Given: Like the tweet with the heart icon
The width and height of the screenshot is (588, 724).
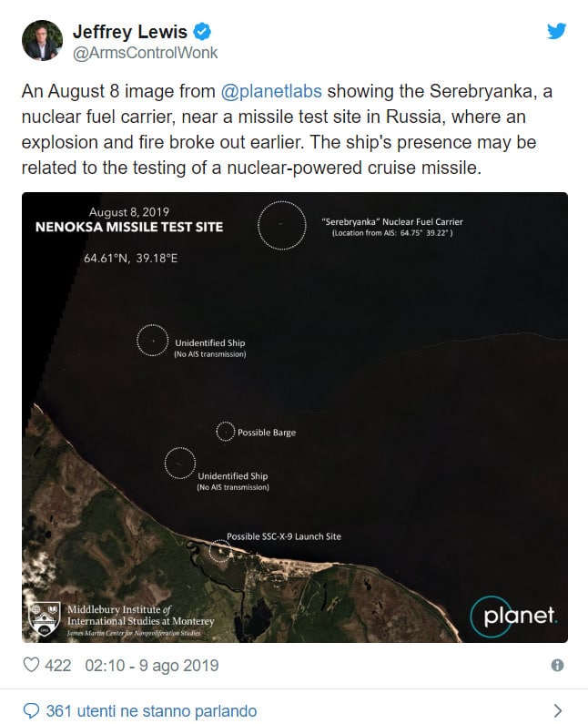Looking at the screenshot, I should tap(31, 665).
